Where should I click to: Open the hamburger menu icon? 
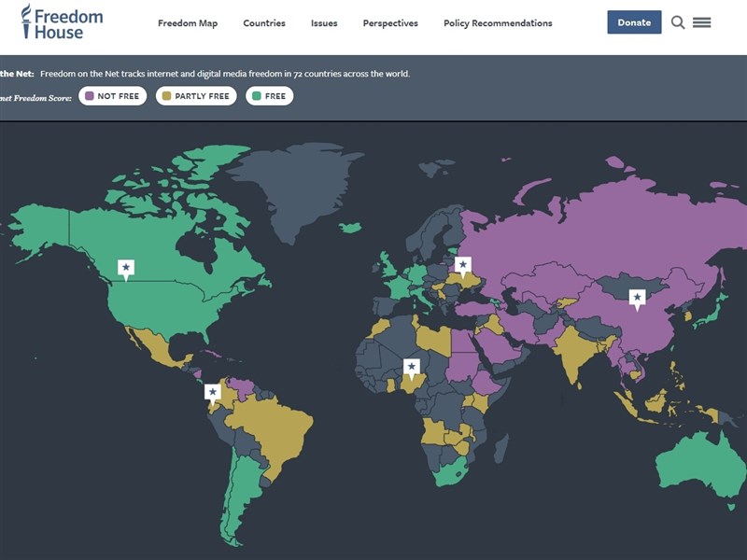tap(701, 22)
